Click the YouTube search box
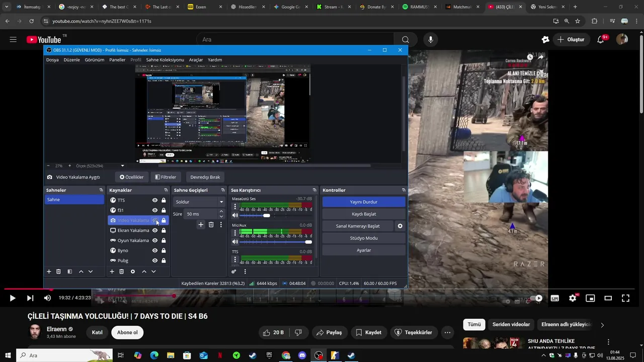The height and width of the screenshot is (362, 644). pyautogui.click(x=295, y=39)
